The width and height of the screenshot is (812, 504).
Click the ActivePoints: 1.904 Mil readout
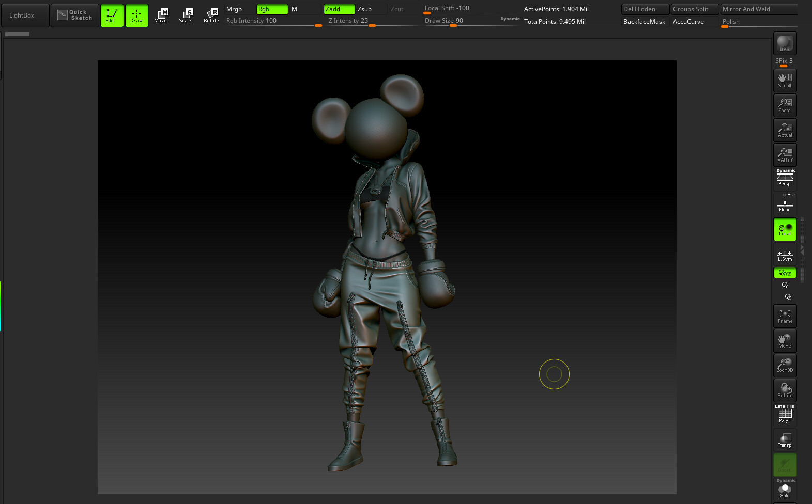pyautogui.click(x=556, y=9)
